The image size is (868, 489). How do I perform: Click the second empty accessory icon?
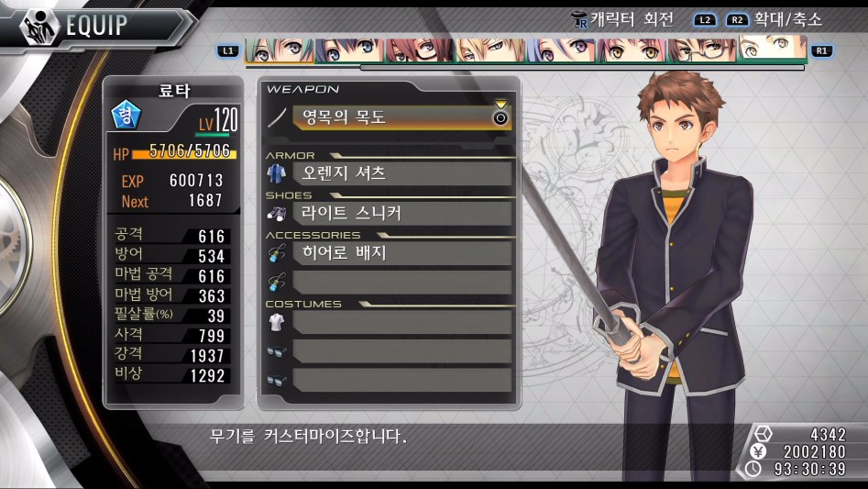[x=276, y=282]
